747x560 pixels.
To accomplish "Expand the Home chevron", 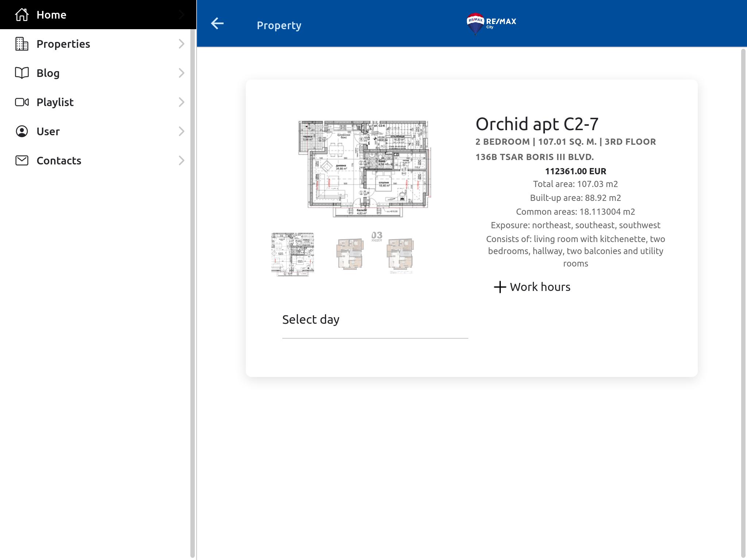I will click(x=181, y=15).
